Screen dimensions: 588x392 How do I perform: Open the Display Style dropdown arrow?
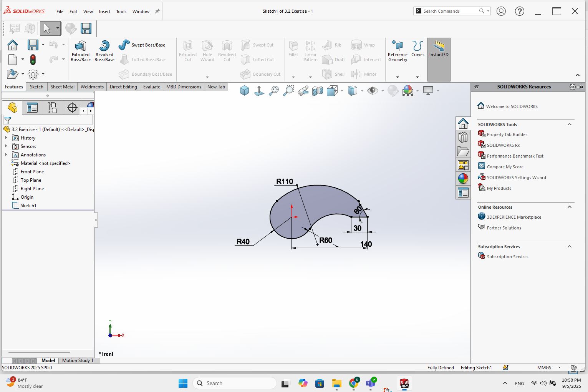click(x=362, y=91)
